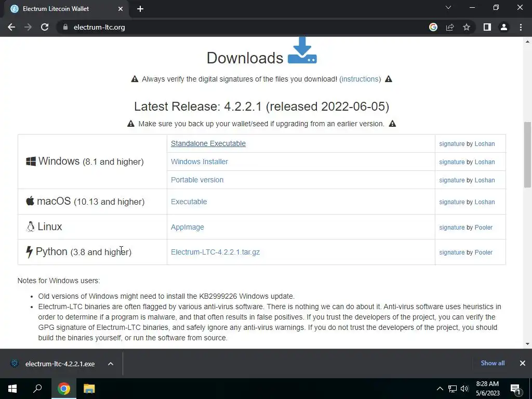Go back to the previous page
The width and height of the screenshot is (532, 399).
[11, 27]
